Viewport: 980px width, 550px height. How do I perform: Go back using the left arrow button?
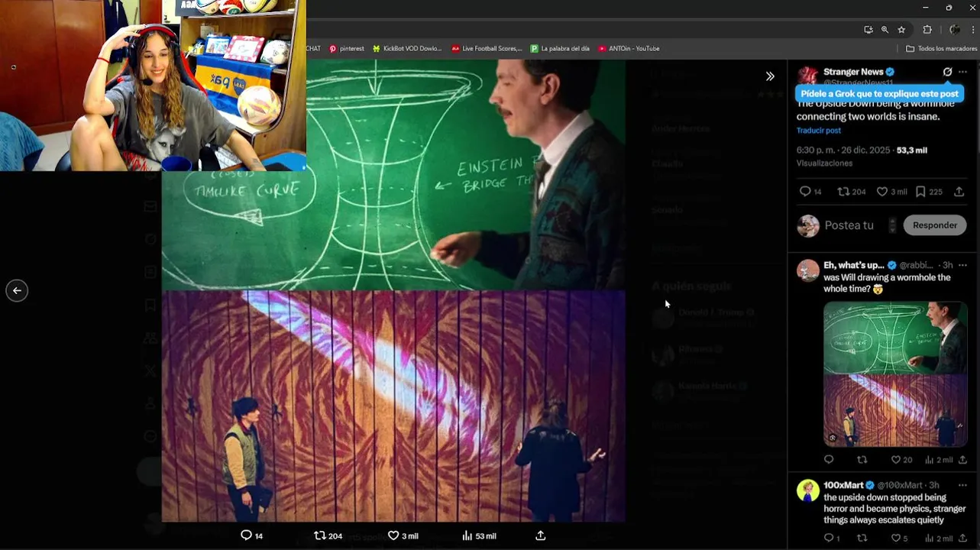(x=17, y=290)
